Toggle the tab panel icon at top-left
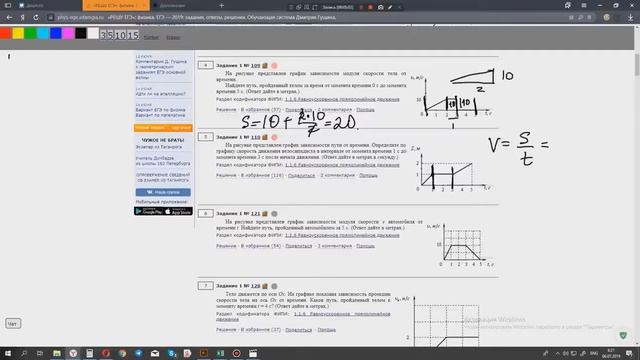This screenshot has width=640, height=360. point(8,6)
